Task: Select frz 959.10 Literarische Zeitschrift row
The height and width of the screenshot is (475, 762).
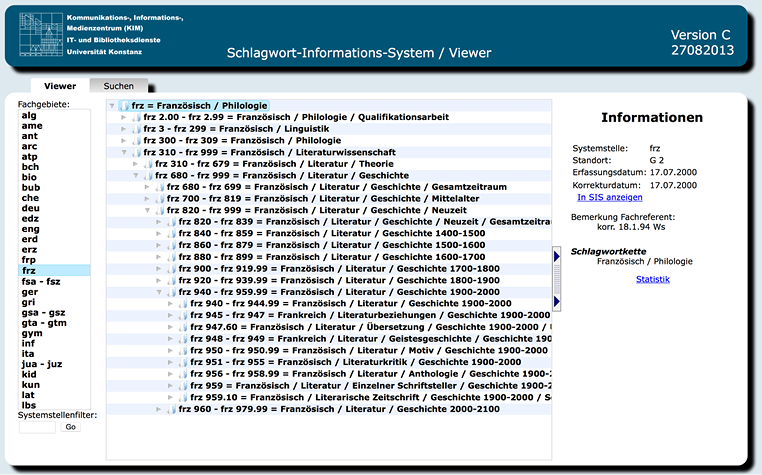Action: coord(329,398)
